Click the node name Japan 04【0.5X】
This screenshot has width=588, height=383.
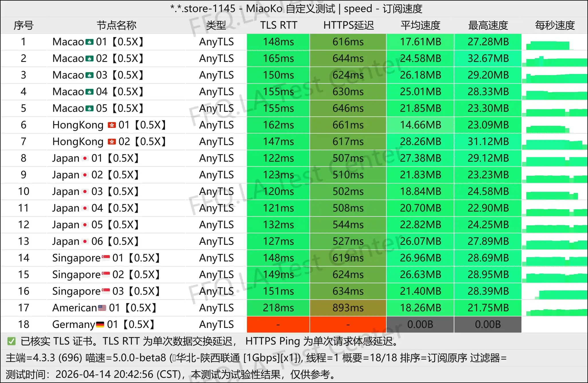(96, 208)
